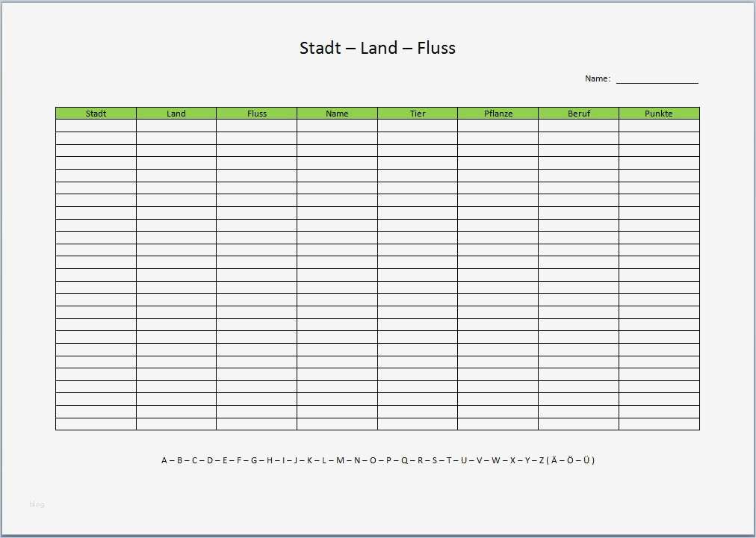Screen dimensions: 756x538
Task: Select the Pflanze column header
Action: coord(498,114)
